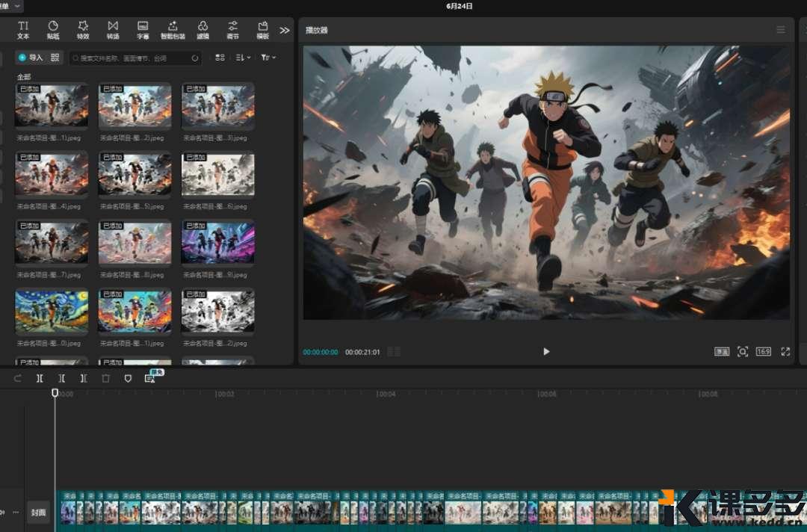The width and height of the screenshot is (807, 532).
Task: Select the purple neon style thumbnail
Action: (217, 242)
